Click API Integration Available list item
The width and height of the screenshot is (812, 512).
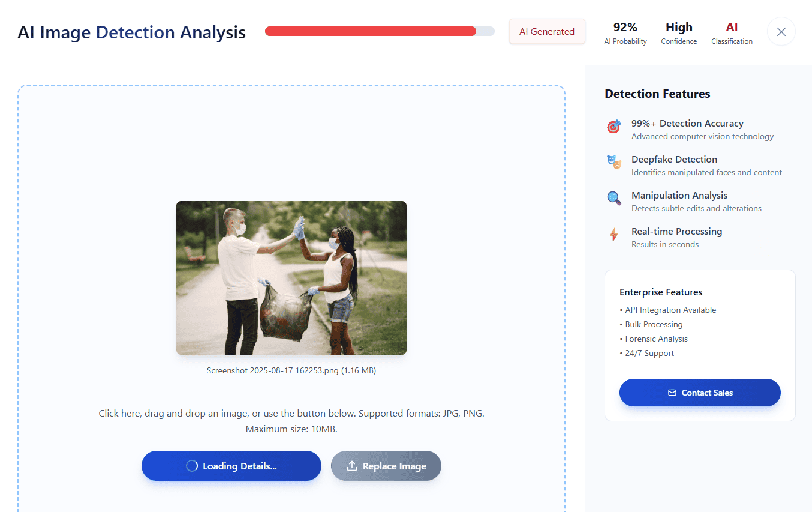click(x=668, y=310)
